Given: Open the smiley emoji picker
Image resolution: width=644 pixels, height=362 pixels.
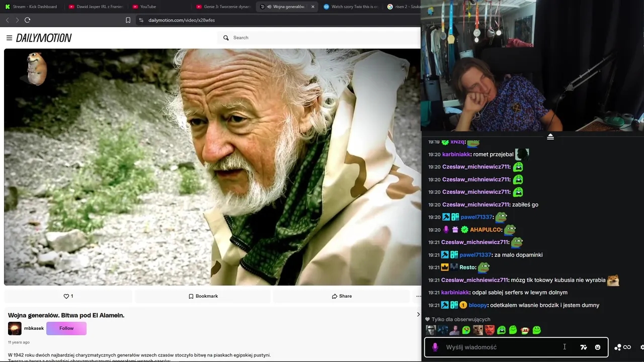Looking at the screenshot, I should 598,347.
